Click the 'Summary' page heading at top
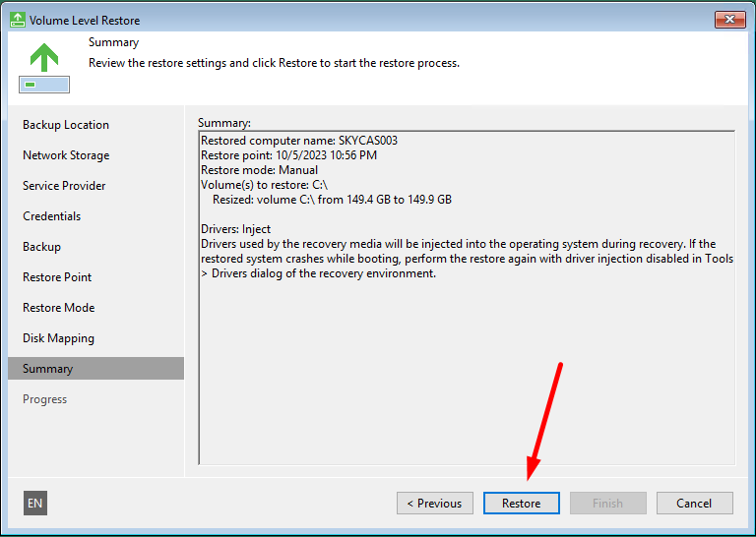Viewport: 756px width, 537px height. coord(114,42)
